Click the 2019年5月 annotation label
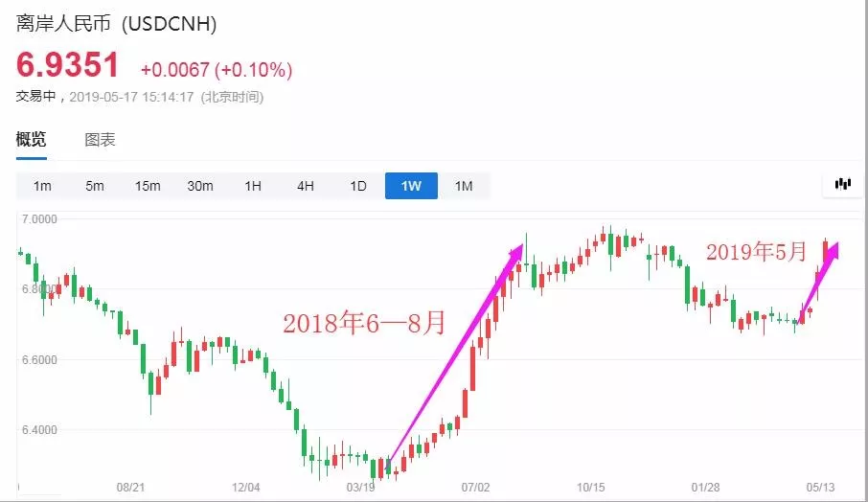This screenshot has height=502, width=868. pyautogui.click(x=756, y=252)
